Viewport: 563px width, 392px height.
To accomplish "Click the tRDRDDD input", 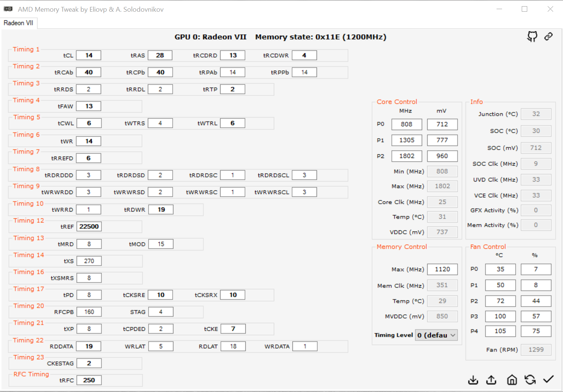I will 89,175.
